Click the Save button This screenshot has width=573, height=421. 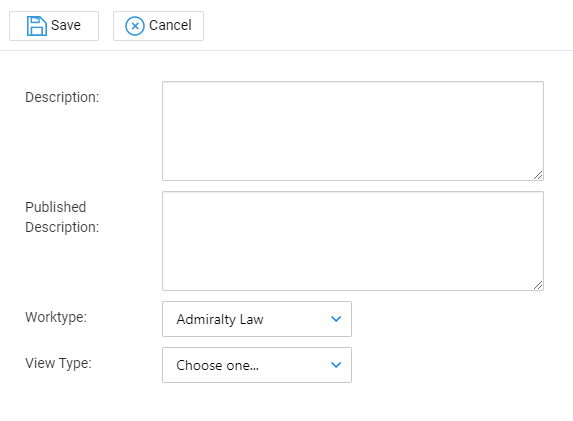pos(54,26)
